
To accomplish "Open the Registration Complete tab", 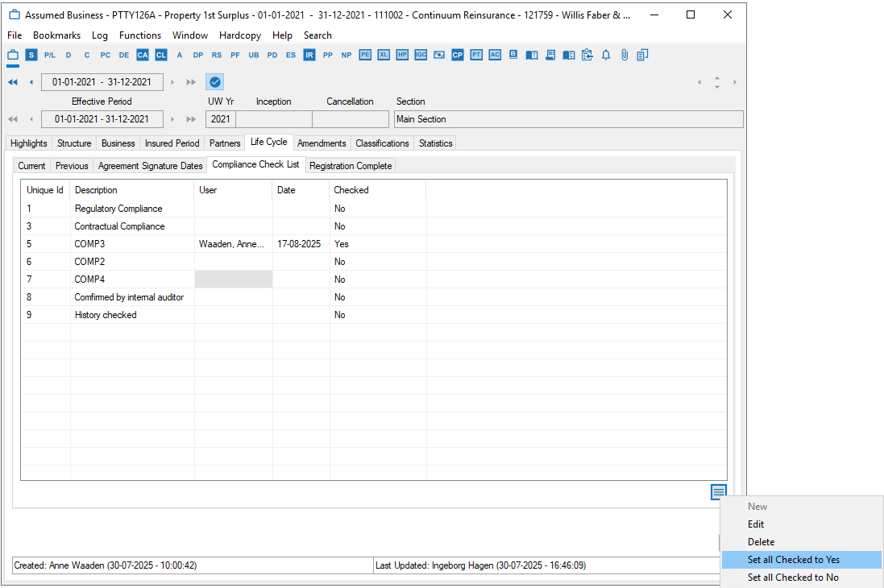I will (351, 166).
